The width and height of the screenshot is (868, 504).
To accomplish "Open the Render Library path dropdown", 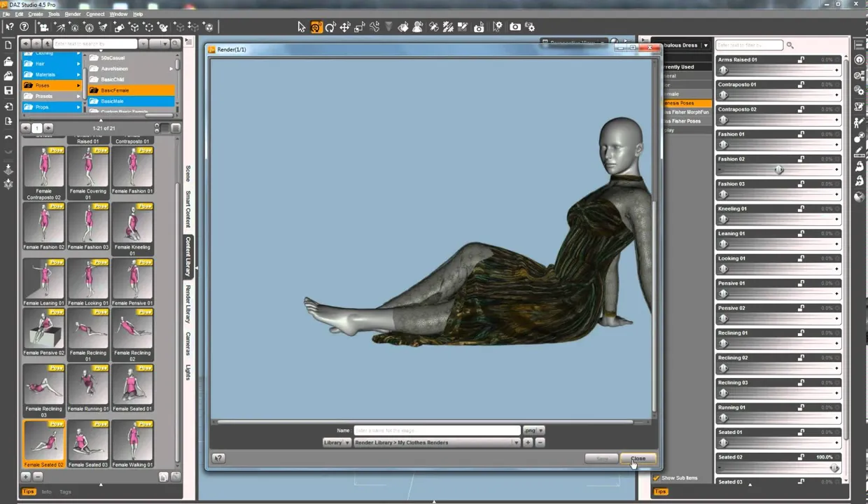I will point(437,442).
